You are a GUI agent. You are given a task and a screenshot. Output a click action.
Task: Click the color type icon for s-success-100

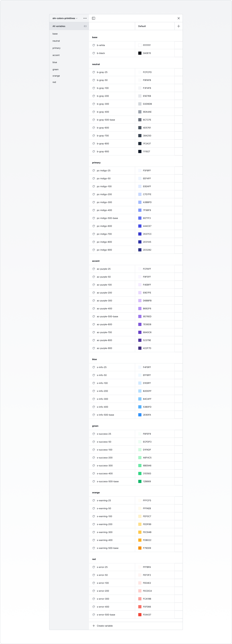pyautogui.click(x=94, y=450)
